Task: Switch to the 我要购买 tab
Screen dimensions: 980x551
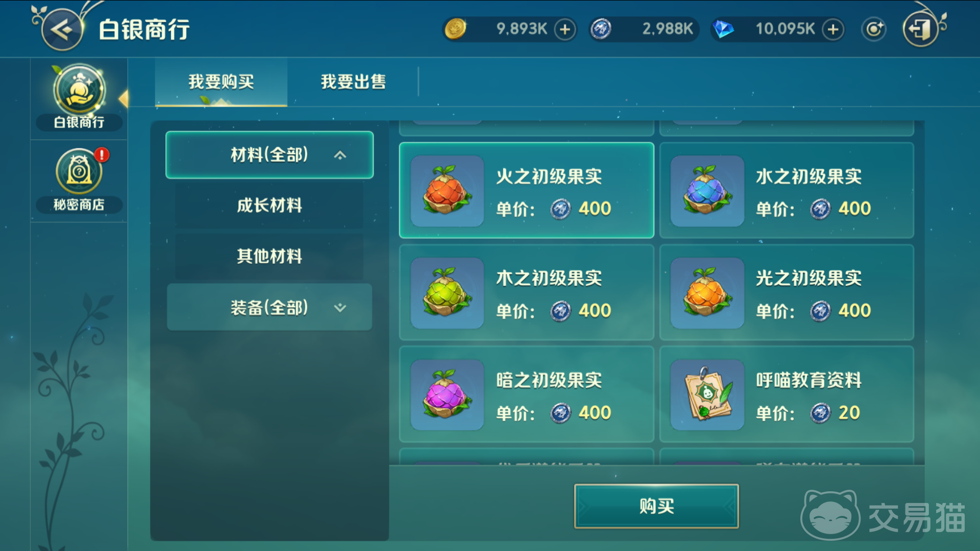Action: 221,82
